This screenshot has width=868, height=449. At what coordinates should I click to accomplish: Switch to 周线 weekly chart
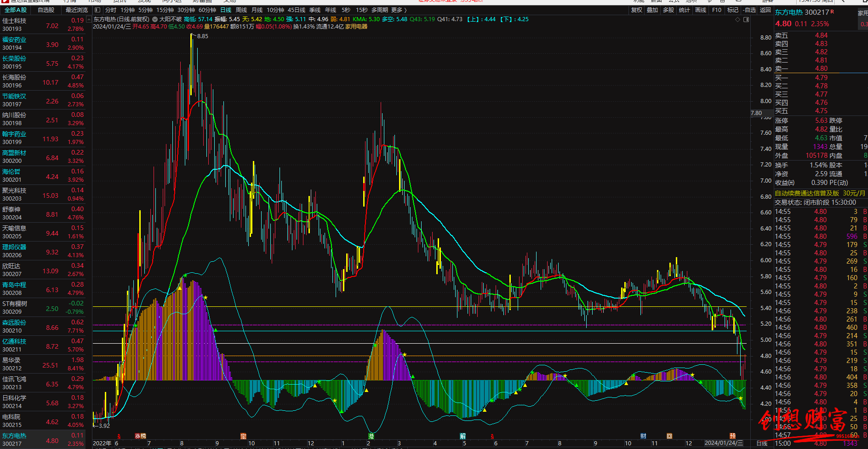click(x=241, y=10)
